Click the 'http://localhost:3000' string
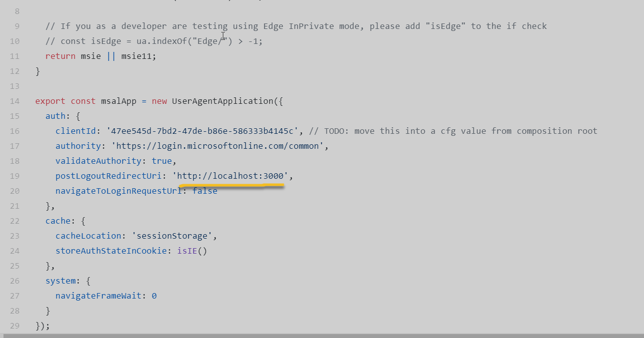This screenshot has height=338, width=644. (x=230, y=176)
